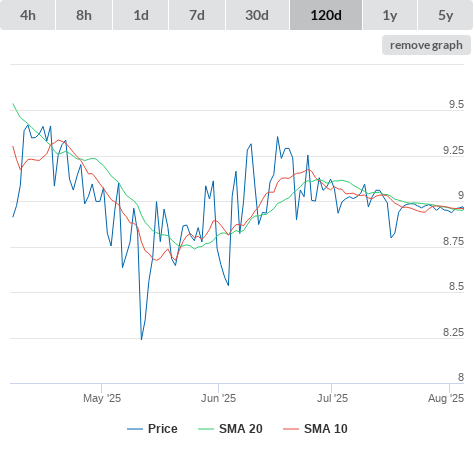Click the blue Price legend line marker

[135, 429]
